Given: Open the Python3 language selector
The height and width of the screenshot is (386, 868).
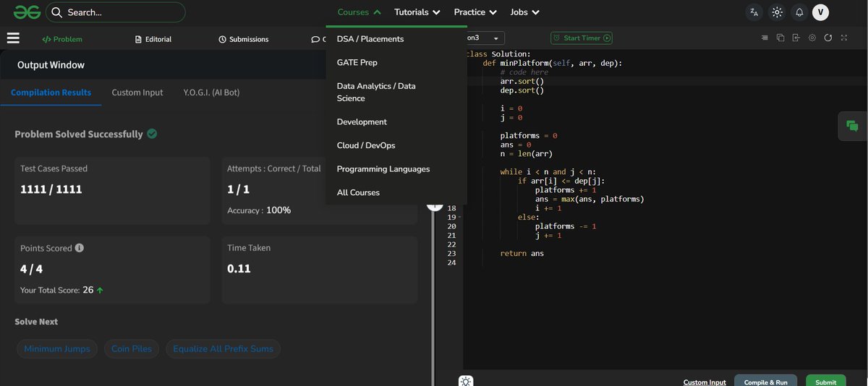Looking at the screenshot, I should (x=484, y=38).
